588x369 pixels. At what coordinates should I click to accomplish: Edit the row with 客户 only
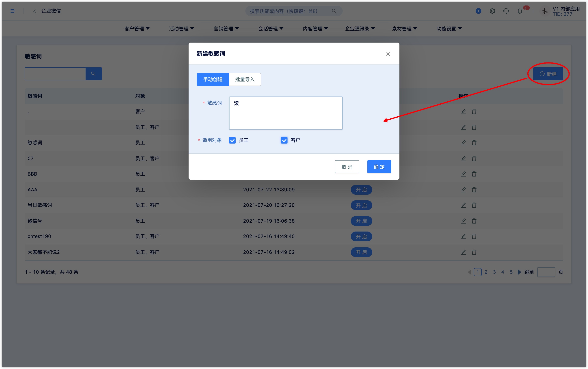tap(463, 112)
